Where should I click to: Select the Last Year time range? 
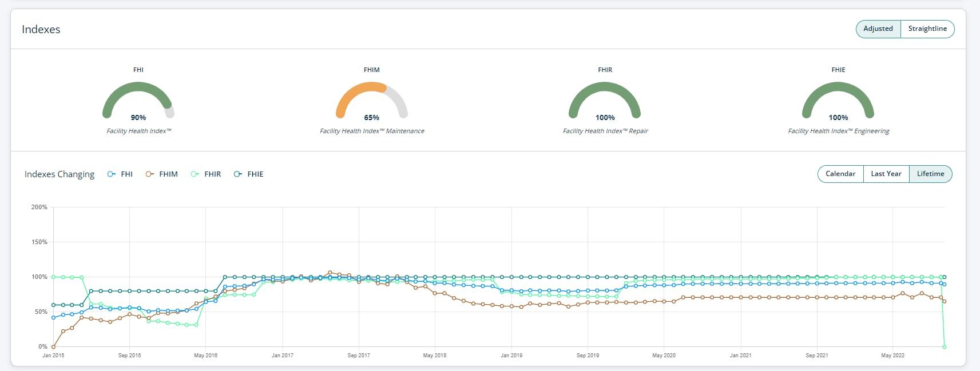[x=886, y=174]
